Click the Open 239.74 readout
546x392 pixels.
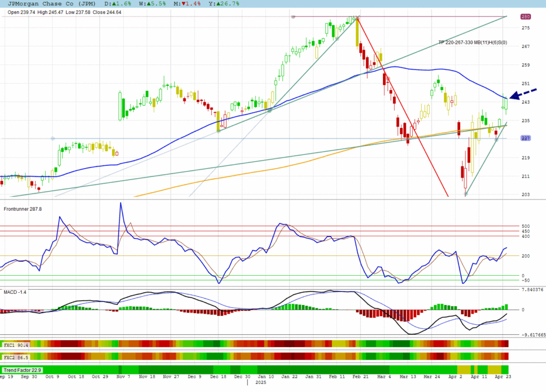tap(21, 12)
